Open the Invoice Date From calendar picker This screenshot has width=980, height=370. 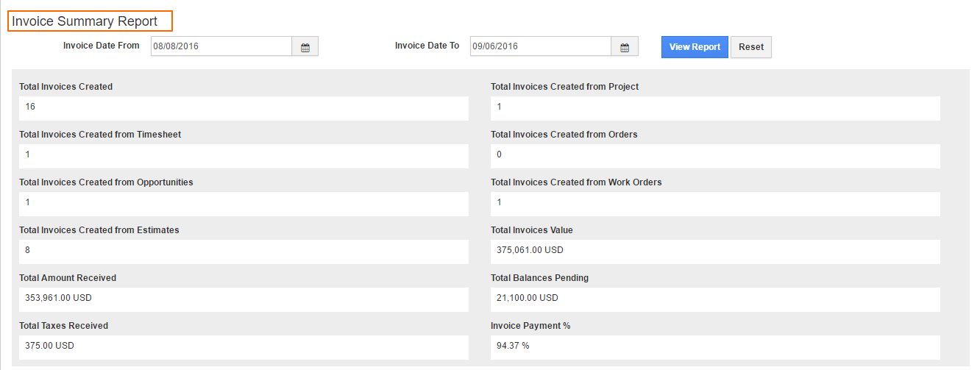305,47
